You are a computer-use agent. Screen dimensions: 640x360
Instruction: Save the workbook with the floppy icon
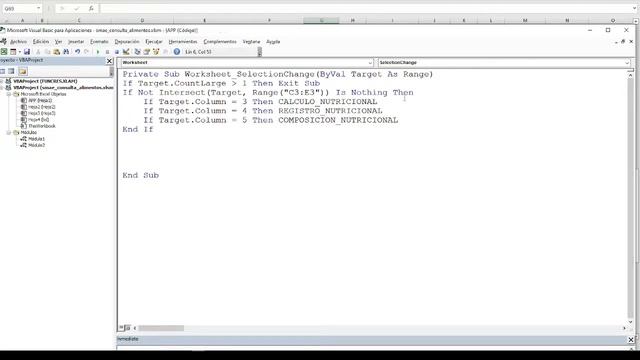tap(27, 52)
